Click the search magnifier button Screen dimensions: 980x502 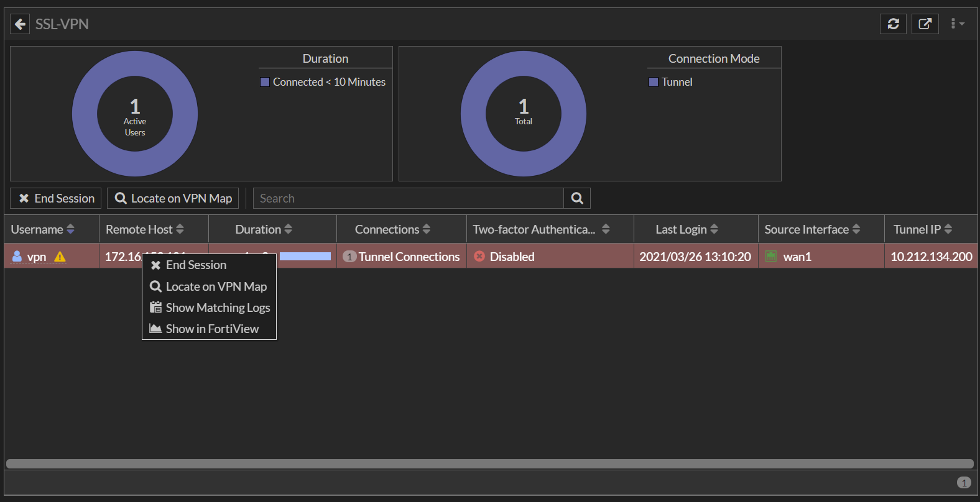click(x=577, y=198)
